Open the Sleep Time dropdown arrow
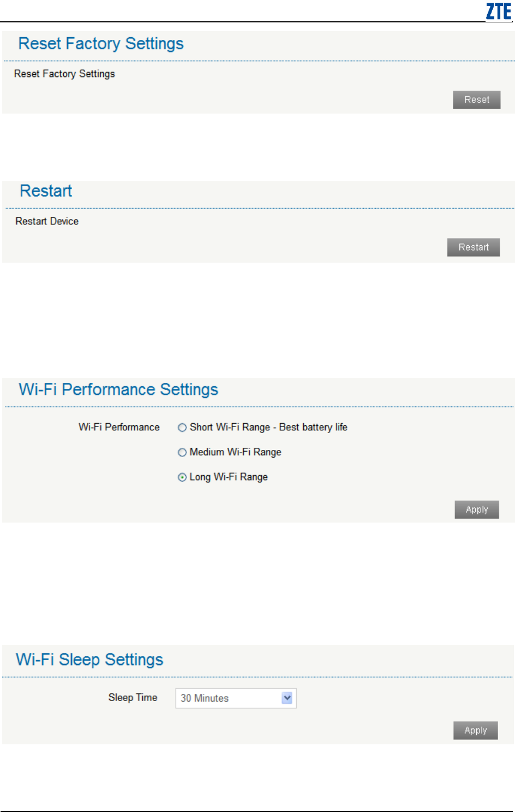Screen dimensions: 515x812 [287, 698]
